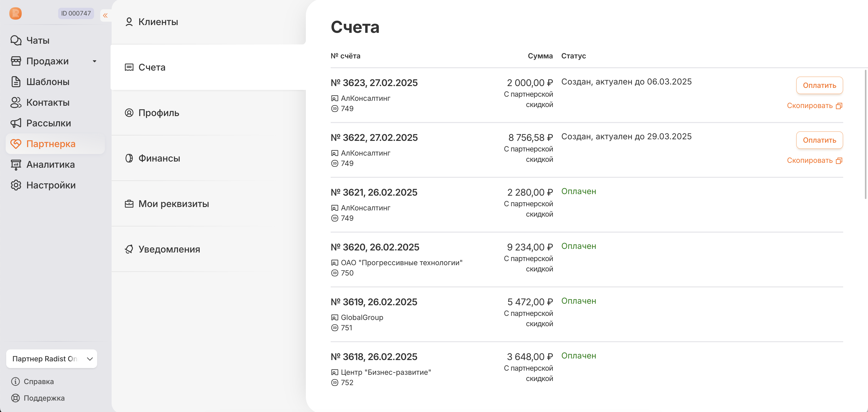
Task: Click the Radist orange logo icon
Action: (x=16, y=13)
